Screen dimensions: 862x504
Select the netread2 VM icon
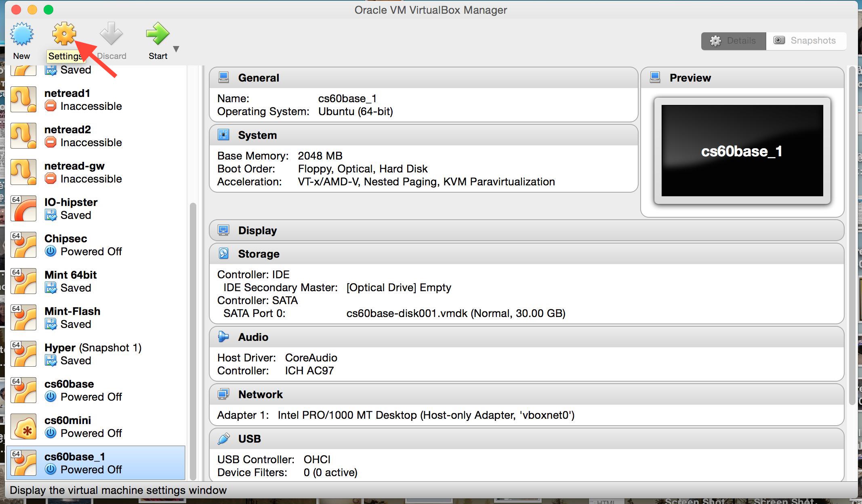coord(23,136)
